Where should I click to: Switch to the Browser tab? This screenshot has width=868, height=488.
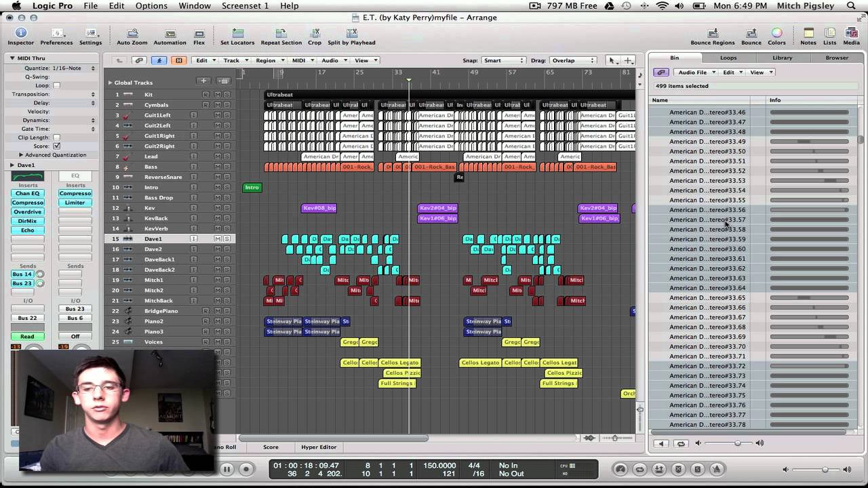836,58
